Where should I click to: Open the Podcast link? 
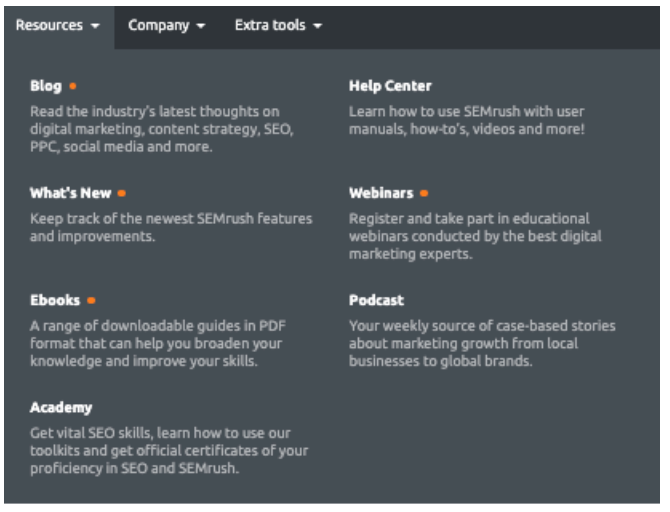(376, 300)
